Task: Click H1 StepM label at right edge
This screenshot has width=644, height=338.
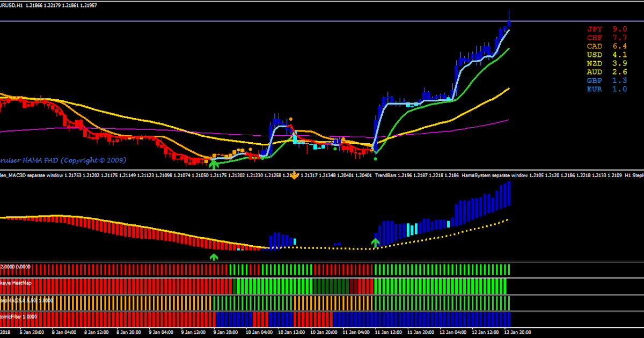Action: [x=634, y=175]
